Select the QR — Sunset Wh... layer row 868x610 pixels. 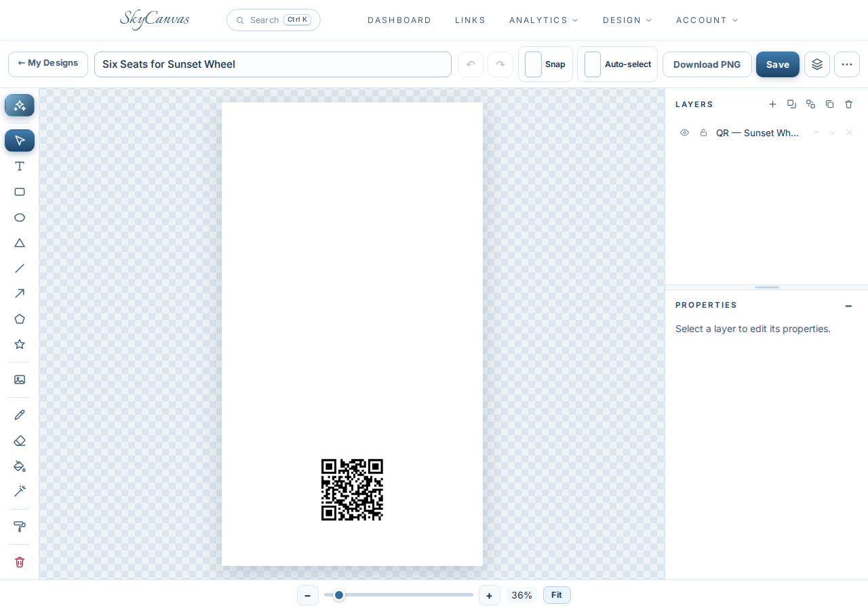click(766, 133)
